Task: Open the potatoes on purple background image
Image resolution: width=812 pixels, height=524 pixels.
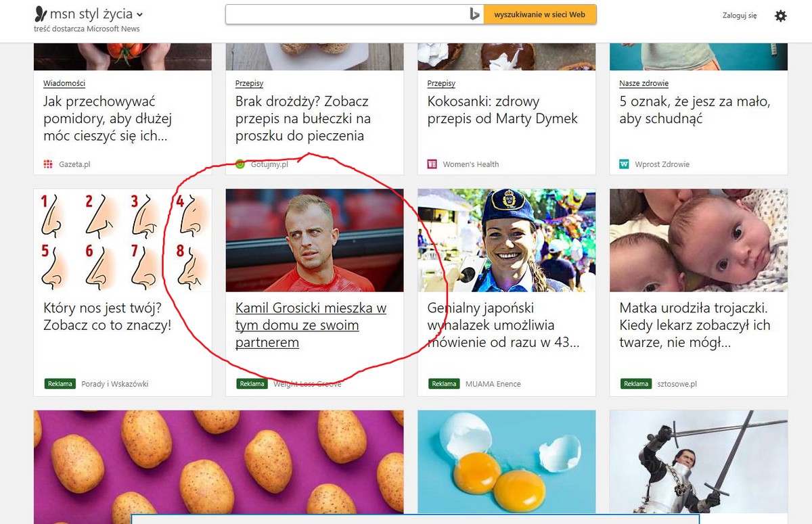Action: [x=219, y=467]
